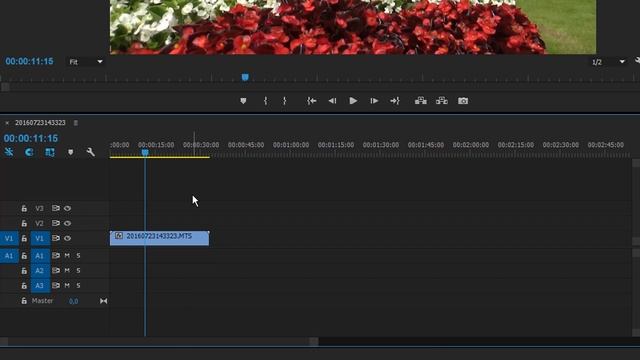Hide track V2 output eye

pyautogui.click(x=67, y=223)
